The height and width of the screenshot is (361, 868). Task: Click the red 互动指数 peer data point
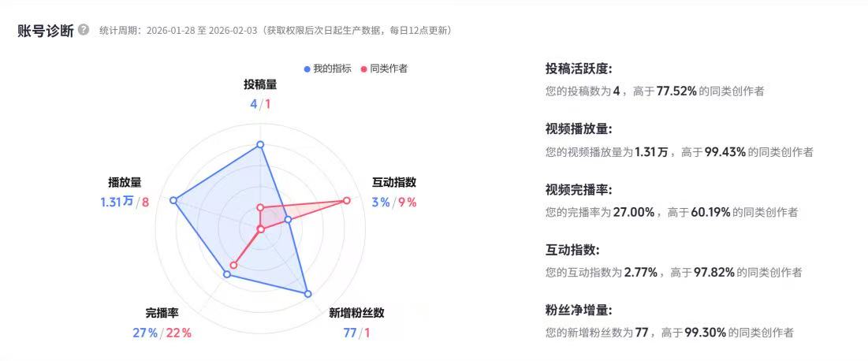point(346,201)
